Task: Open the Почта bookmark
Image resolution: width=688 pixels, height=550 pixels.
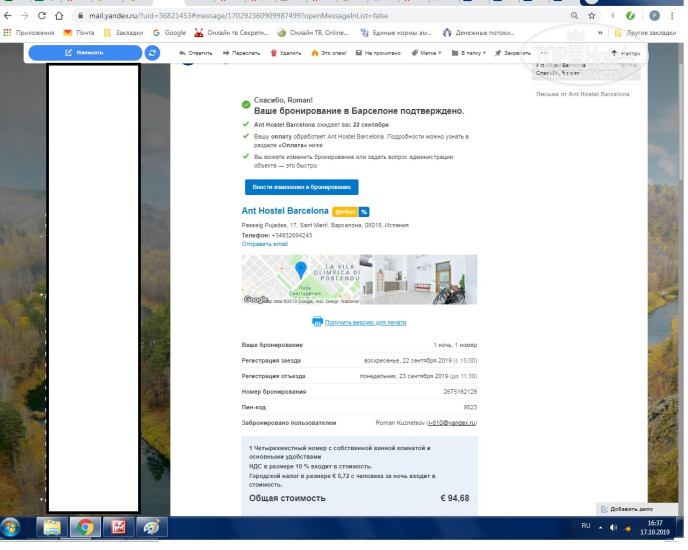Action: (x=80, y=32)
